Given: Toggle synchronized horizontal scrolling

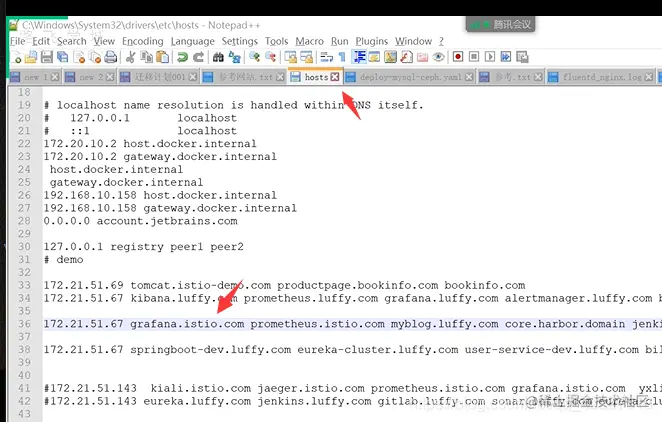Looking at the screenshot, I should pos(307,57).
